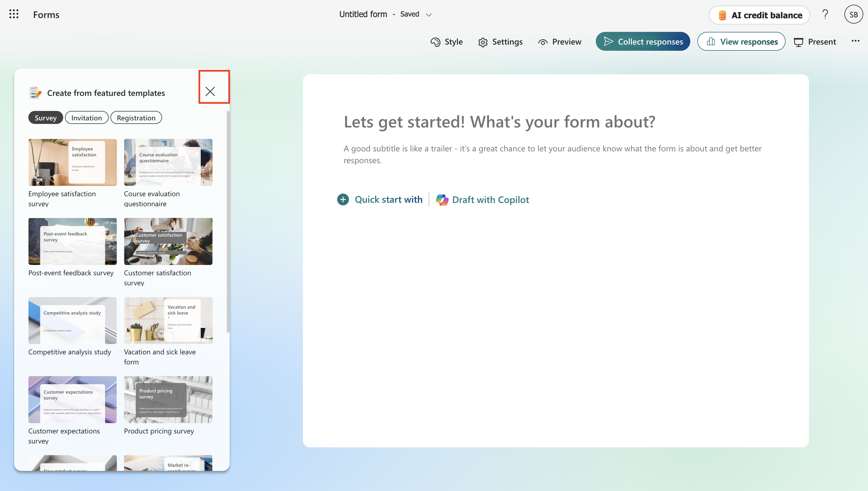The image size is (868, 491).
Task: Rename the Untitled form title
Action: click(363, 14)
